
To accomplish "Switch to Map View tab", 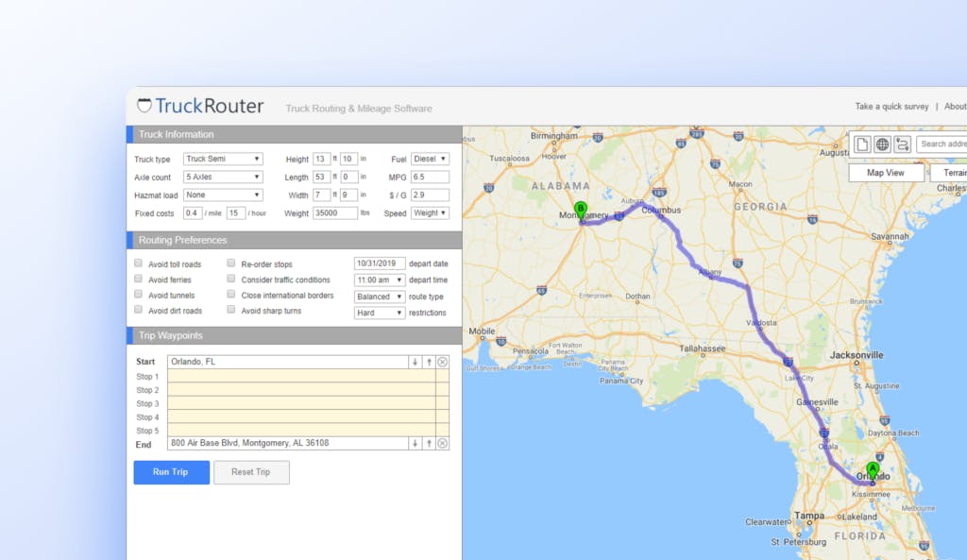I will (x=886, y=173).
